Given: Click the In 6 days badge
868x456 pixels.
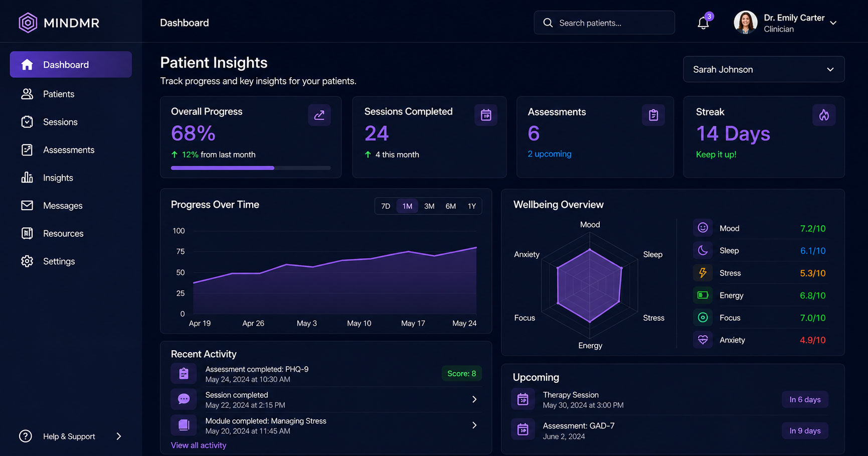Looking at the screenshot, I should 805,400.
